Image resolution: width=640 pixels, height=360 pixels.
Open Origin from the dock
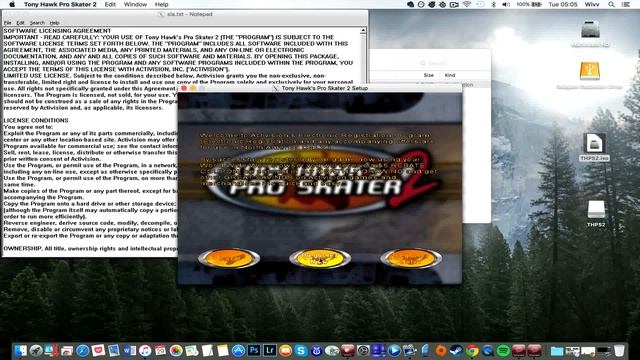click(x=441, y=351)
